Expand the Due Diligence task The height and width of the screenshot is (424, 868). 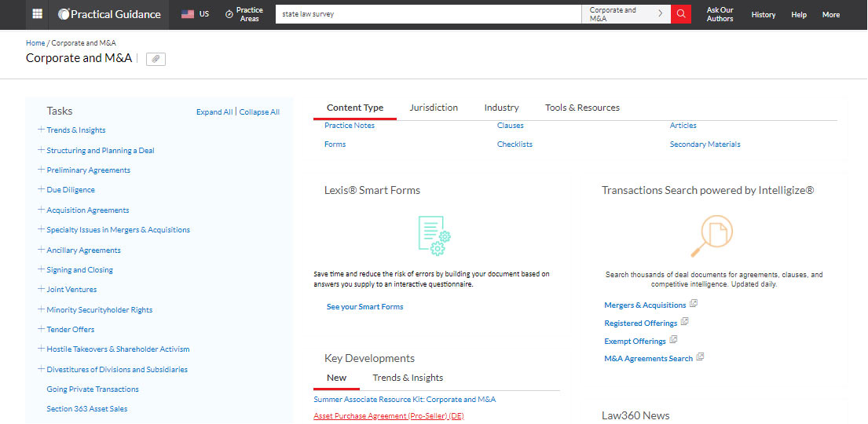coord(41,189)
